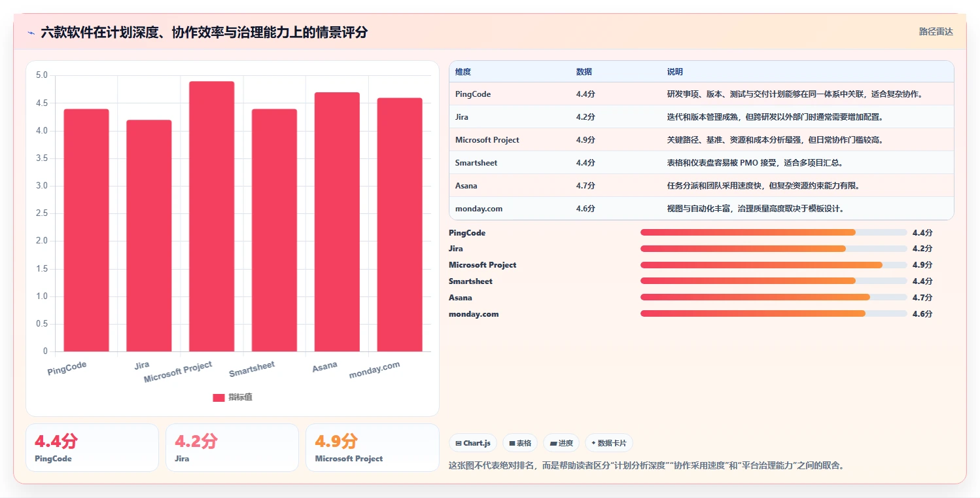
Task: Toggle the 指标值 legend swatch
Action: (219, 397)
